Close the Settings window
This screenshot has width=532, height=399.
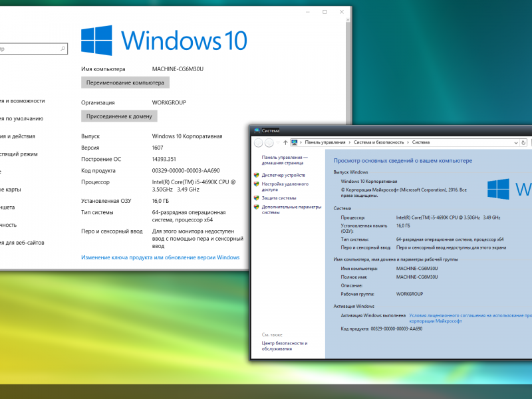click(342, 12)
